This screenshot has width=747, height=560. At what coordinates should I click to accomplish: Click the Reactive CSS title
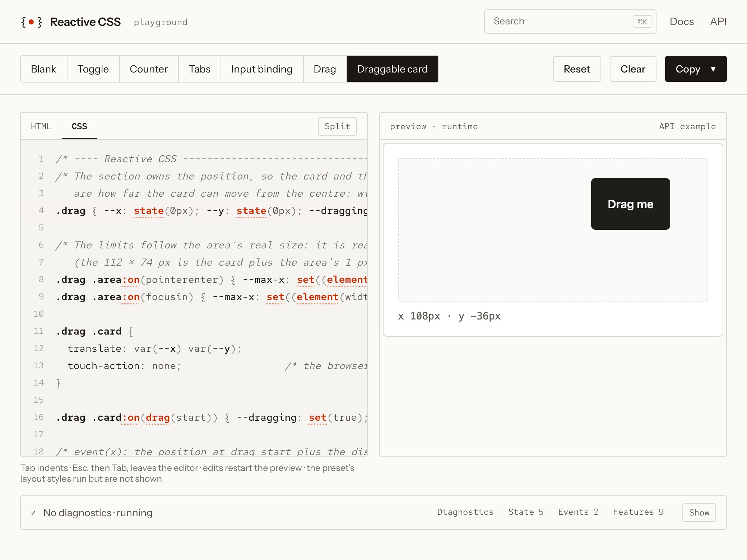[x=85, y=22]
